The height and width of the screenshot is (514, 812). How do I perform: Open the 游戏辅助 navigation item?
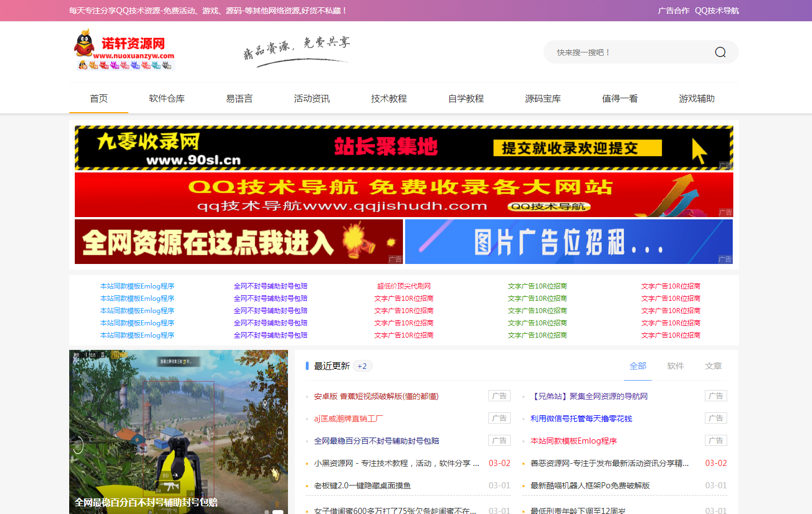coord(696,99)
